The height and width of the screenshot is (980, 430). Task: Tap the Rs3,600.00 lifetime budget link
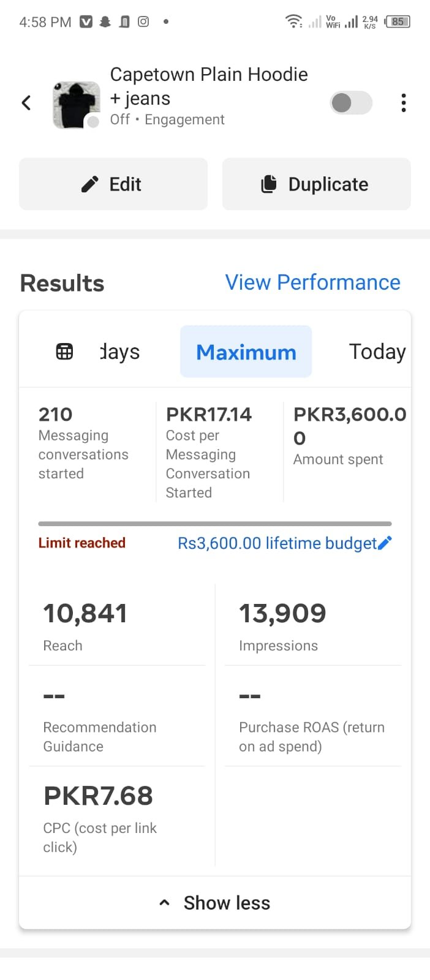click(277, 543)
